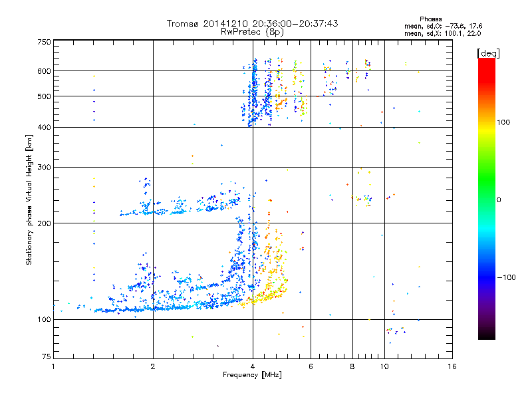532x399 pixels.
Task: Click the y-axis tick label '600'
Action: (x=44, y=71)
